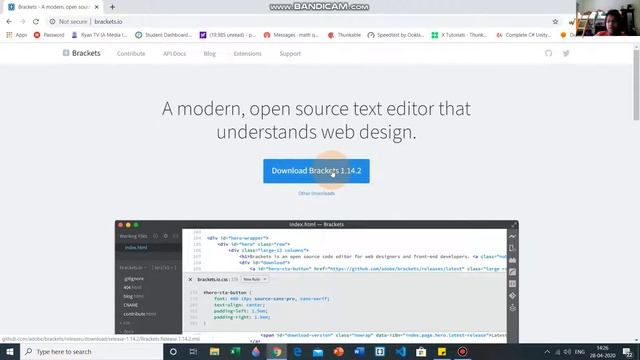Open the Ryan TV bookmark

coord(99,35)
